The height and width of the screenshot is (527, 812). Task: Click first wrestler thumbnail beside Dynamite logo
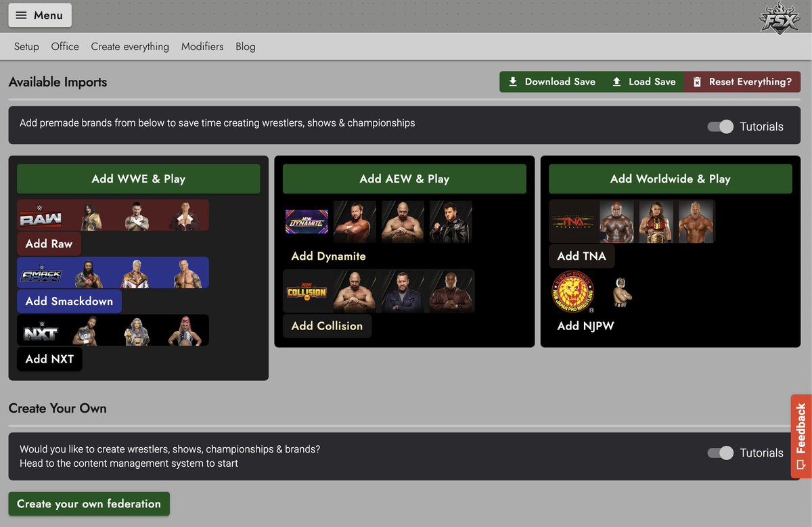[355, 222]
